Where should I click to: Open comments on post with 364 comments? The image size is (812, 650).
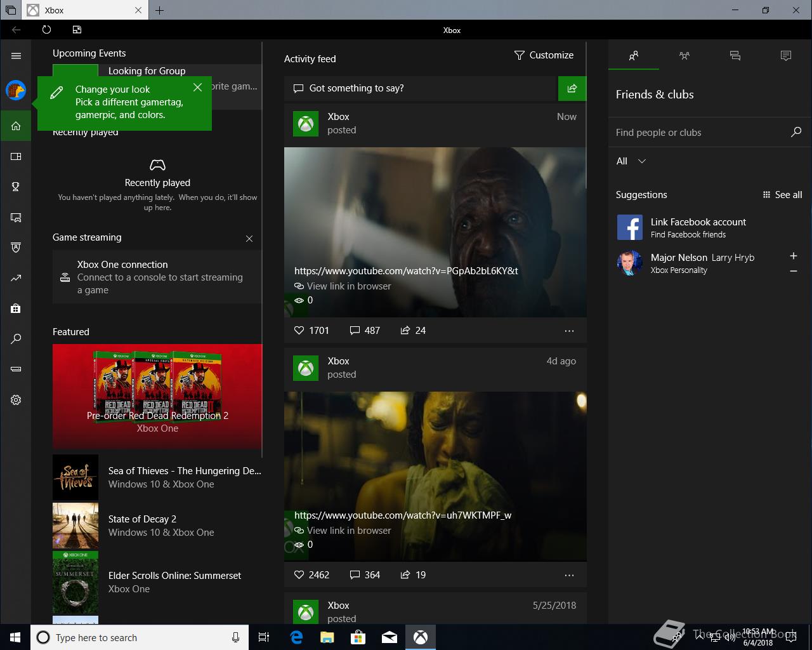pos(365,574)
